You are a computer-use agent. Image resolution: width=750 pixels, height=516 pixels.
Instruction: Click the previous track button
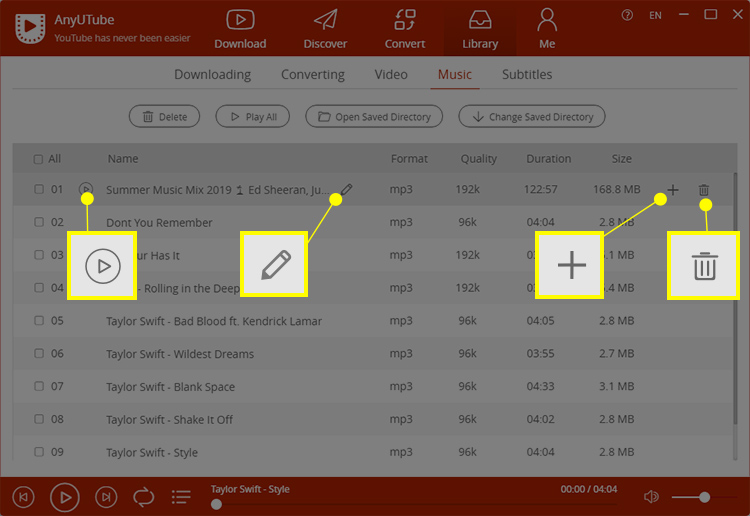coord(23,497)
